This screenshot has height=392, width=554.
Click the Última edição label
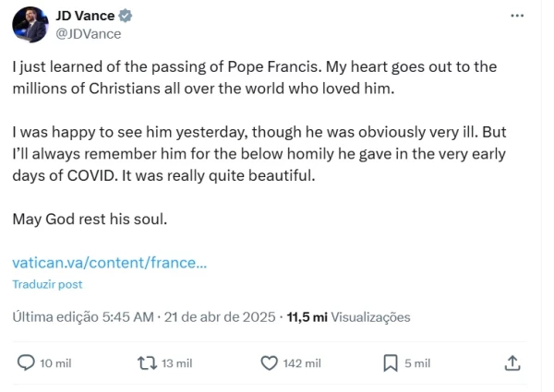[x=54, y=316]
